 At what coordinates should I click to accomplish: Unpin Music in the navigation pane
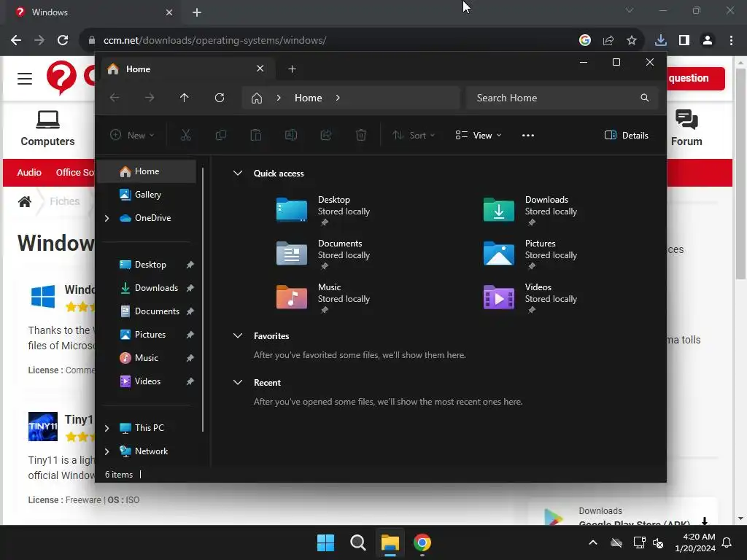click(190, 358)
